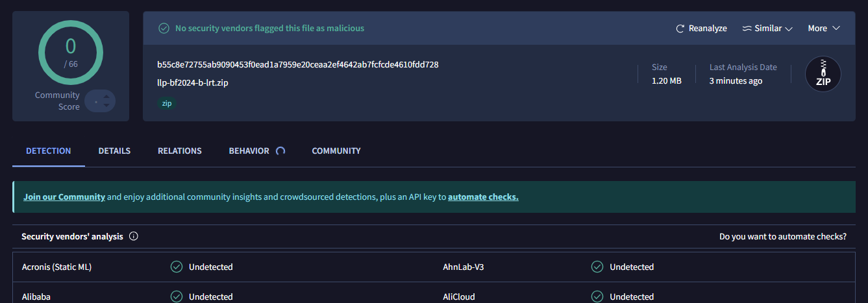Expand the More menu

(x=824, y=29)
